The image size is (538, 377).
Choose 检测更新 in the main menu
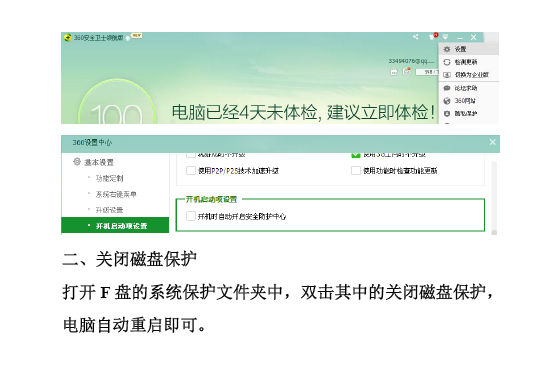click(468, 62)
